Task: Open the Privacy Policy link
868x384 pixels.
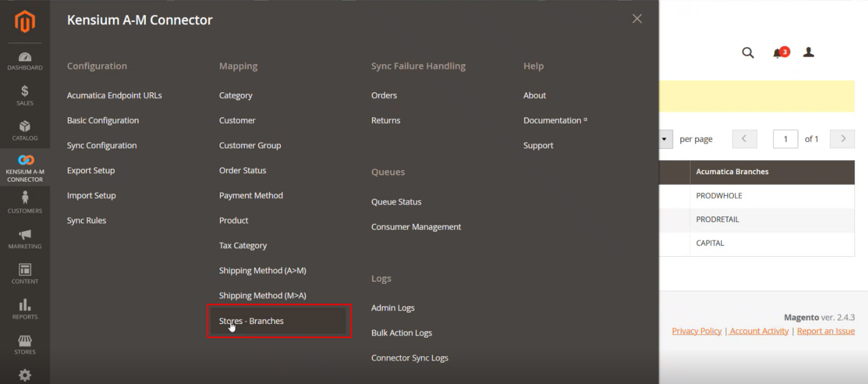Action: [696, 331]
